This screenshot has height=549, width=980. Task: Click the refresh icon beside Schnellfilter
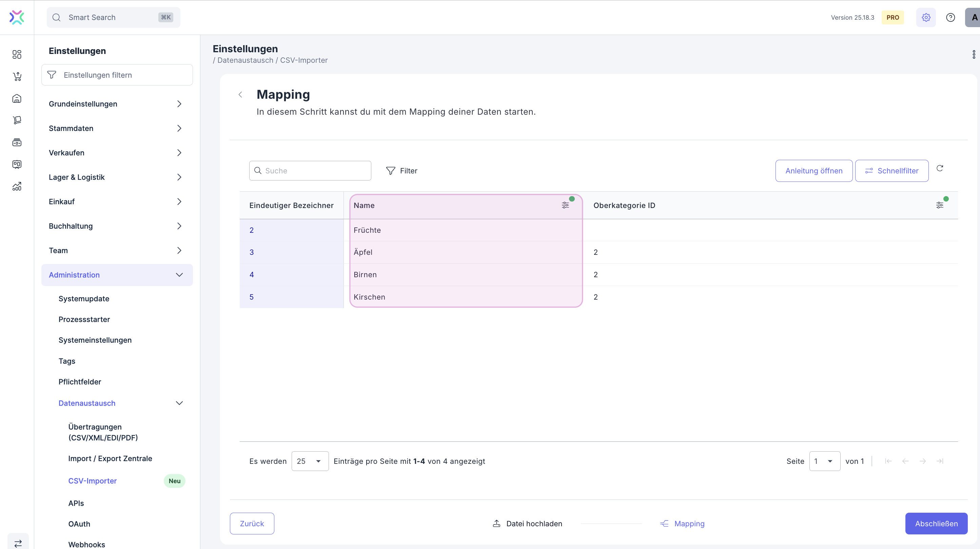pyautogui.click(x=940, y=168)
